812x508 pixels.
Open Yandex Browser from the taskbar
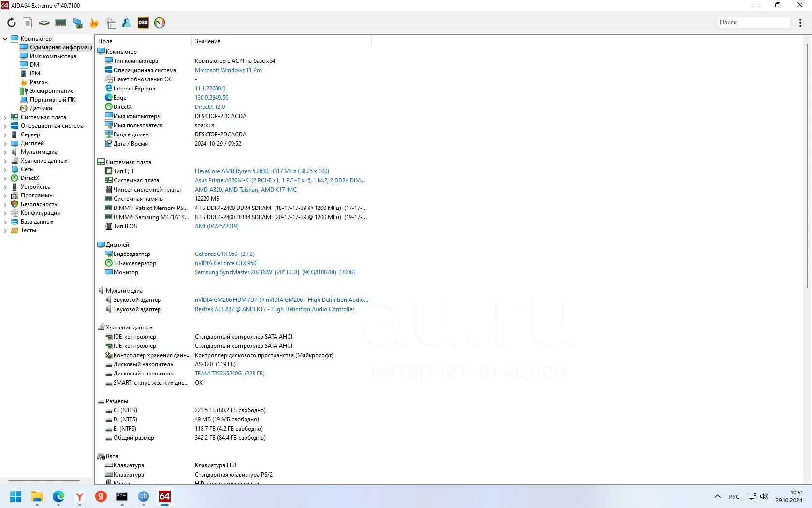(x=80, y=496)
